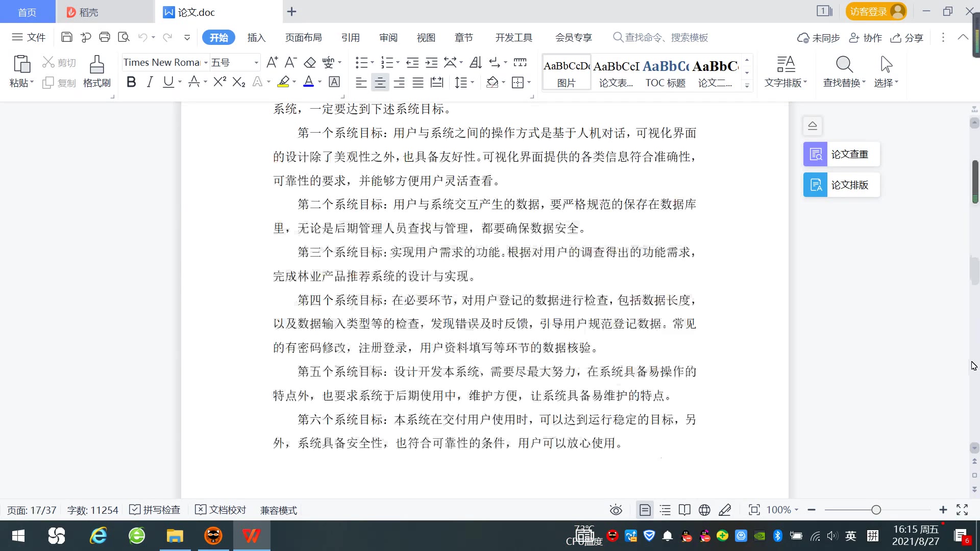The width and height of the screenshot is (980, 551).
Task: Toggle align left
Action: click(x=361, y=82)
